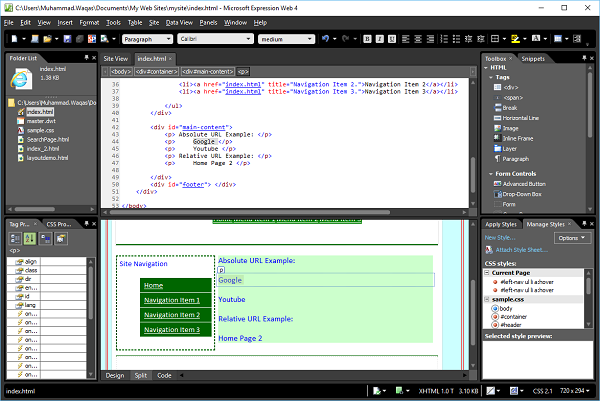Open the Format menu
The width and height of the screenshot is (600, 401).
click(x=89, y=21)
